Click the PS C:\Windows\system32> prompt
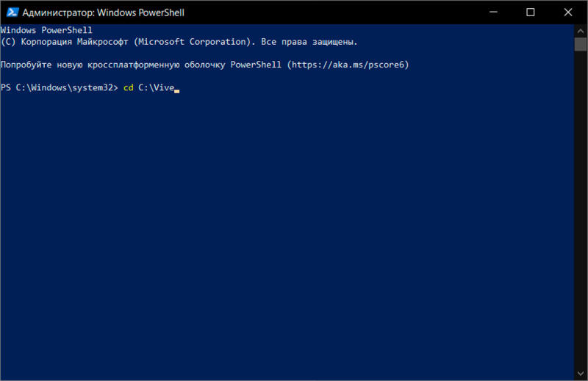Screen dimensions: 588x381 tap(60, 87)
